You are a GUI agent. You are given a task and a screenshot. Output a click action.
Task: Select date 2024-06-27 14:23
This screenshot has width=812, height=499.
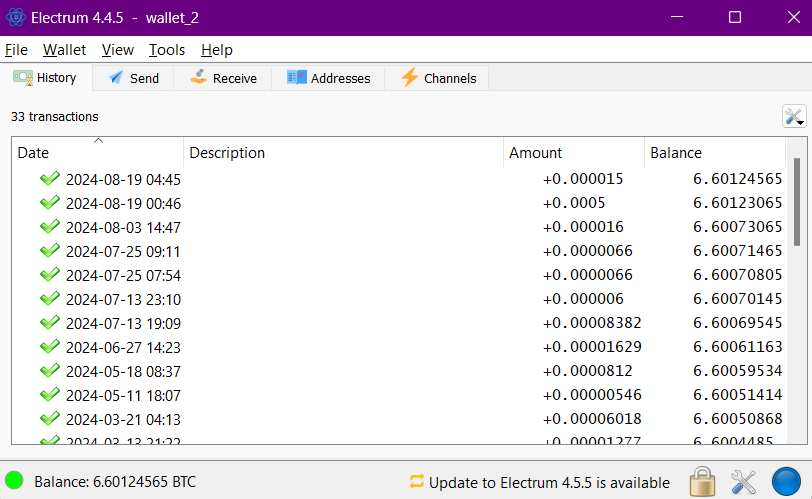tap(123, 347)
